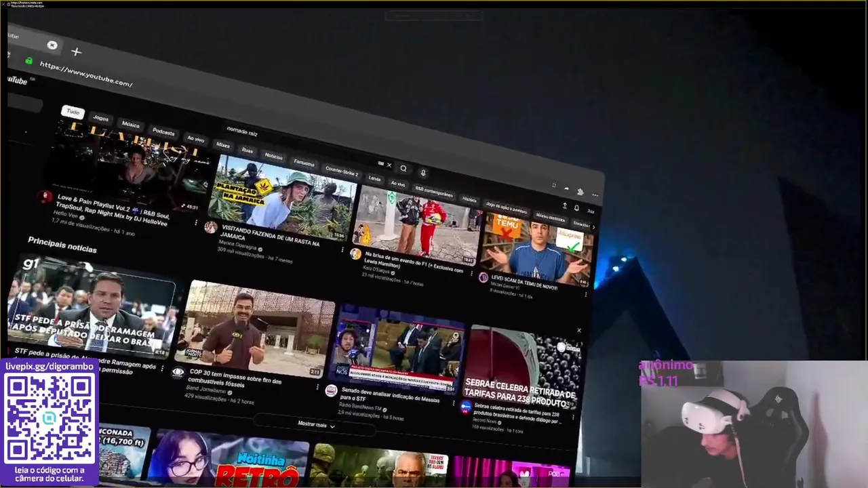Select the História filter chip
Viewport: 868px width, 488px height.
click(469, 199)
